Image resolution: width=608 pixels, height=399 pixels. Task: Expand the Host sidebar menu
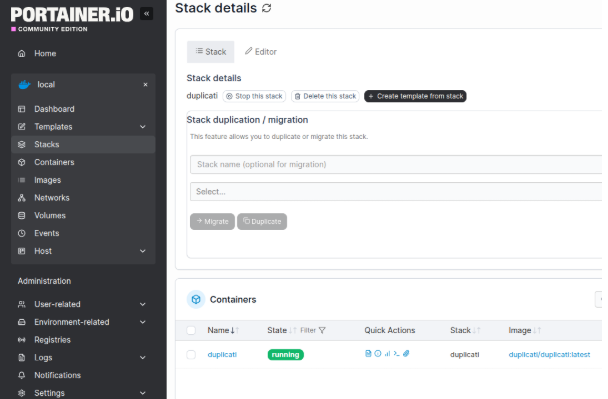pos(143,251)
